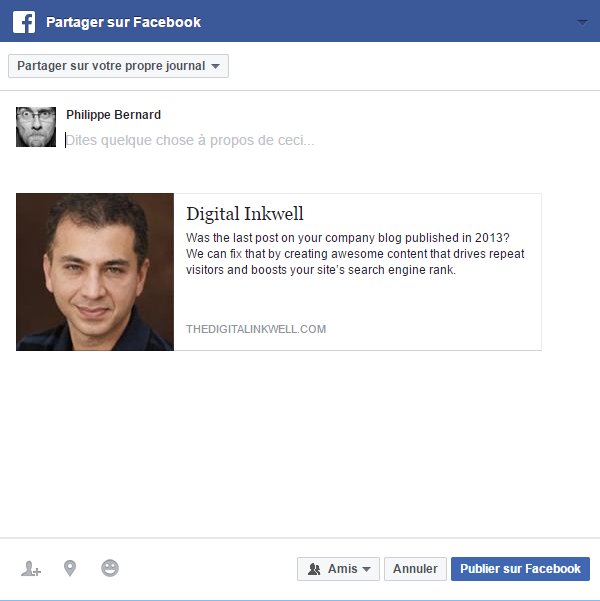
Task: Click the THEDIGITALINKWELL.COM domain text
Action: pyautogui.click(x=256, y=329)
